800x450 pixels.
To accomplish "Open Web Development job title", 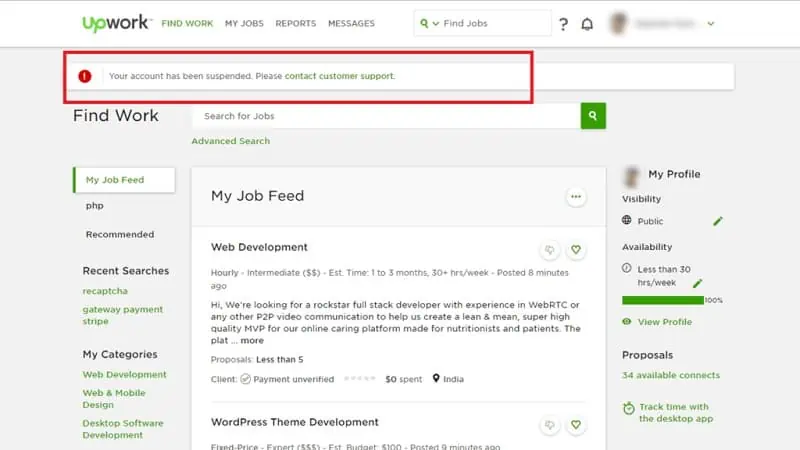I will [x=259, y=247].
